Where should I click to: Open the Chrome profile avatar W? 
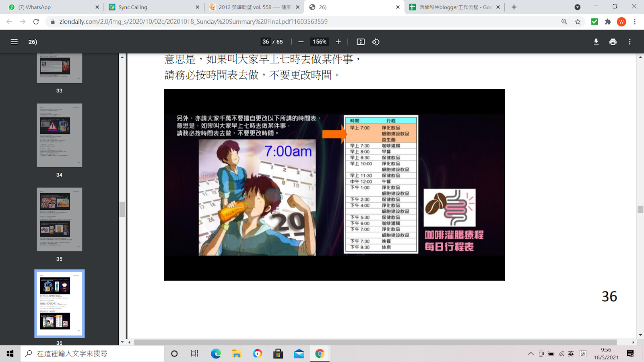pos(621,22)
